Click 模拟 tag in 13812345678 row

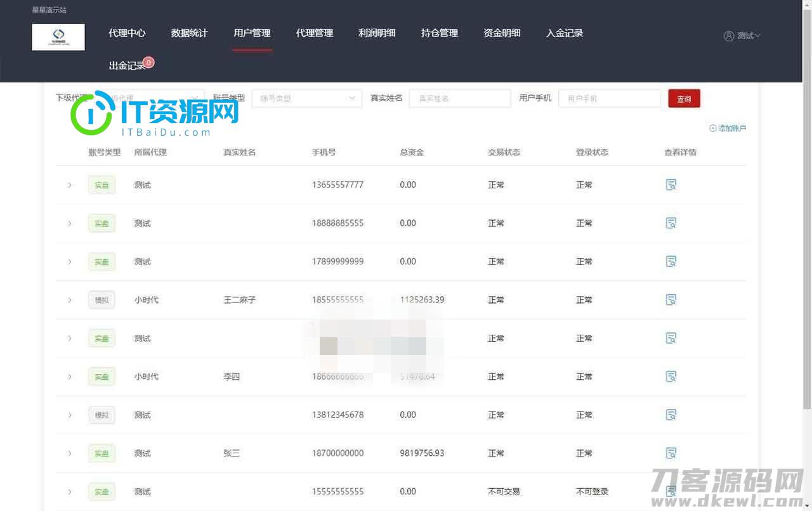click(101, 415)
